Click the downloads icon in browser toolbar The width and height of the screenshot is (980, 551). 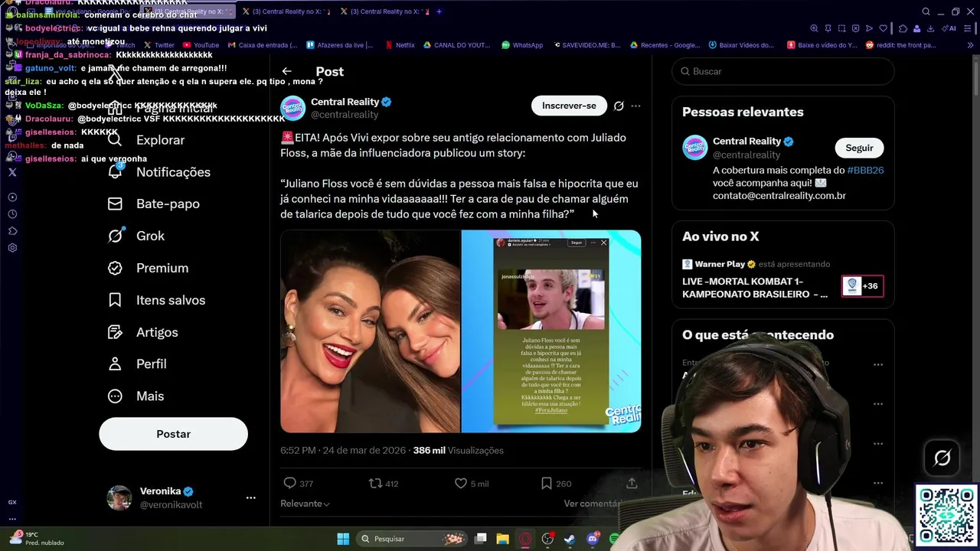[930, 28]
